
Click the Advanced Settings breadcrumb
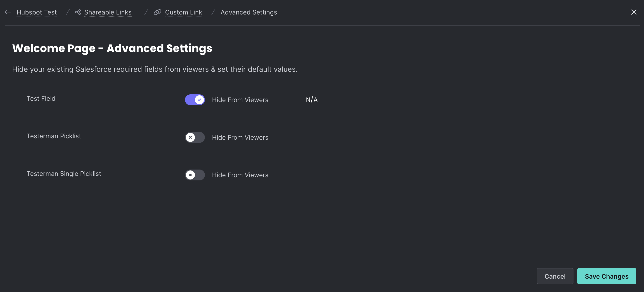click(249, 12)
